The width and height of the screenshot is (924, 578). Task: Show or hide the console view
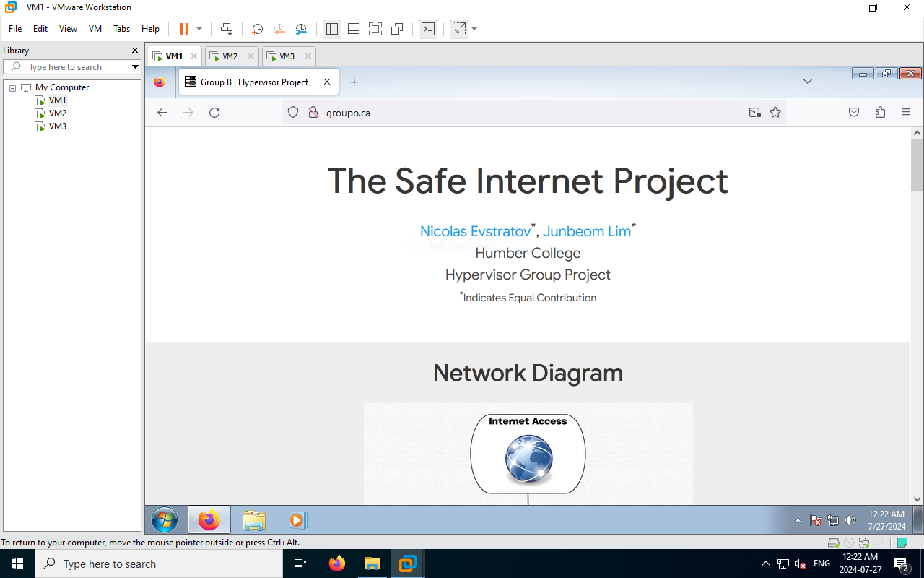pos(428,29)
